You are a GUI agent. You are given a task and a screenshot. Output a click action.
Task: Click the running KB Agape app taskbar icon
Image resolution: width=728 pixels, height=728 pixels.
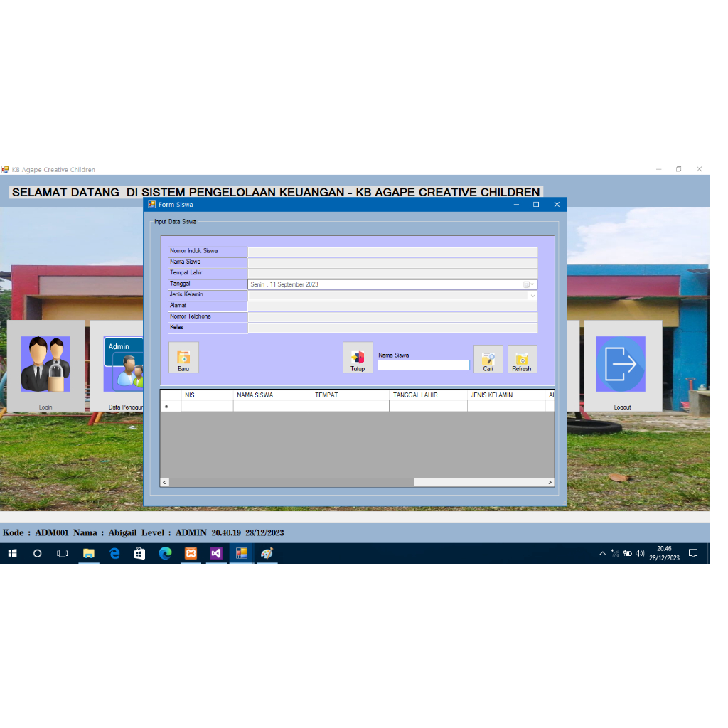242,553
